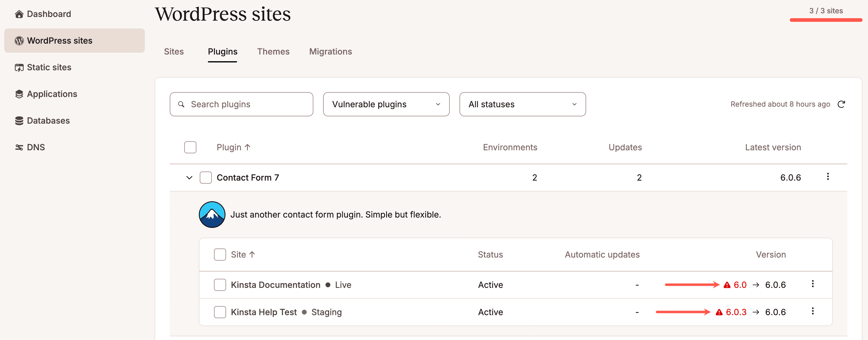Check the select-all sites checkbox
This screenshot has width=868, height=340.
click(x=220, y=255)
